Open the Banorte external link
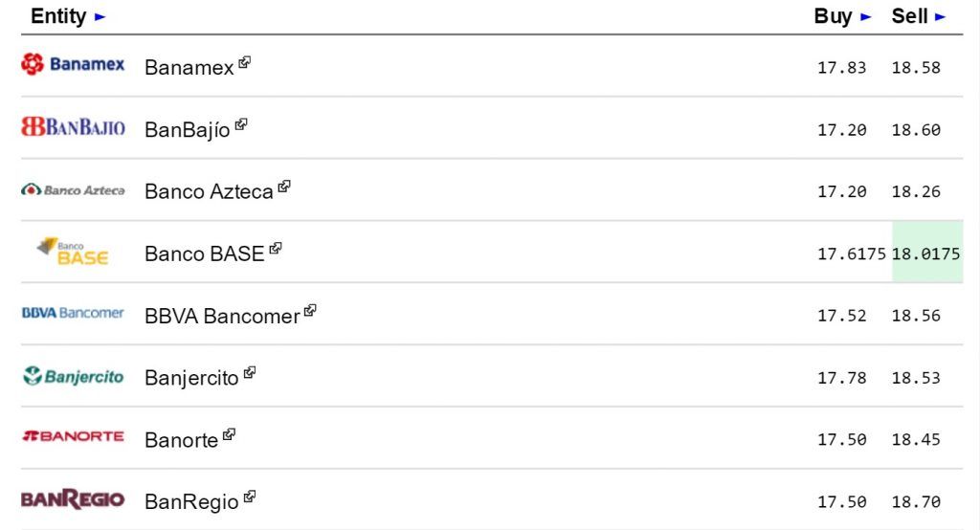Image resolution: width=980 pixels, height=530 pixels. (181, 440)
